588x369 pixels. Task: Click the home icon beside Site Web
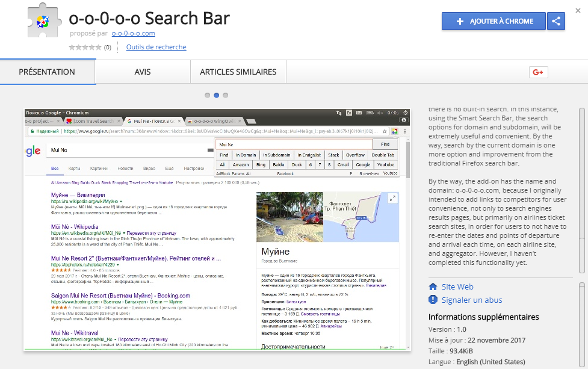(433, 287)
